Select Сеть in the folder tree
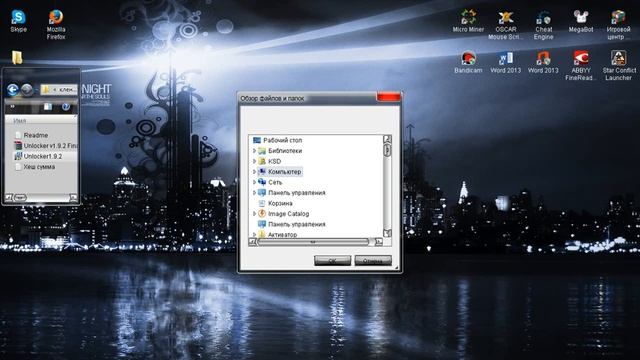The width and height of the screenshot is (640, 360). click(270, 182)
